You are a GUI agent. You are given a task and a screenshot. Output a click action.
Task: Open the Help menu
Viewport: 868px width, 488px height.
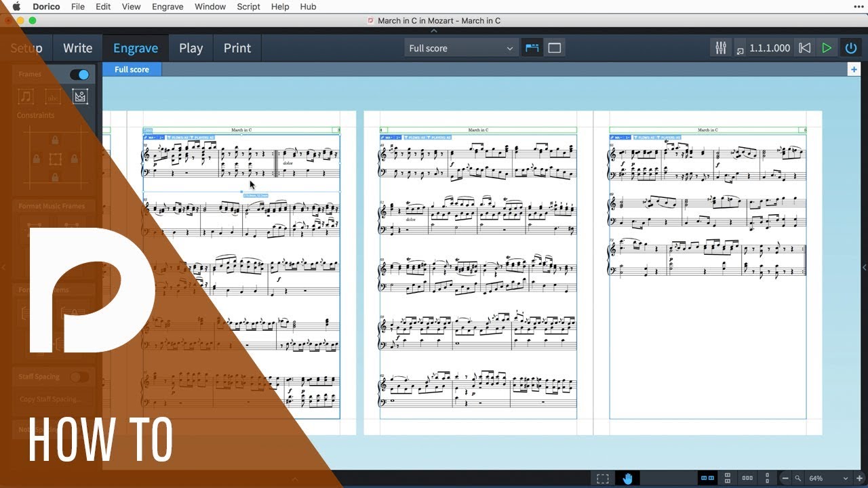[280, 7]
